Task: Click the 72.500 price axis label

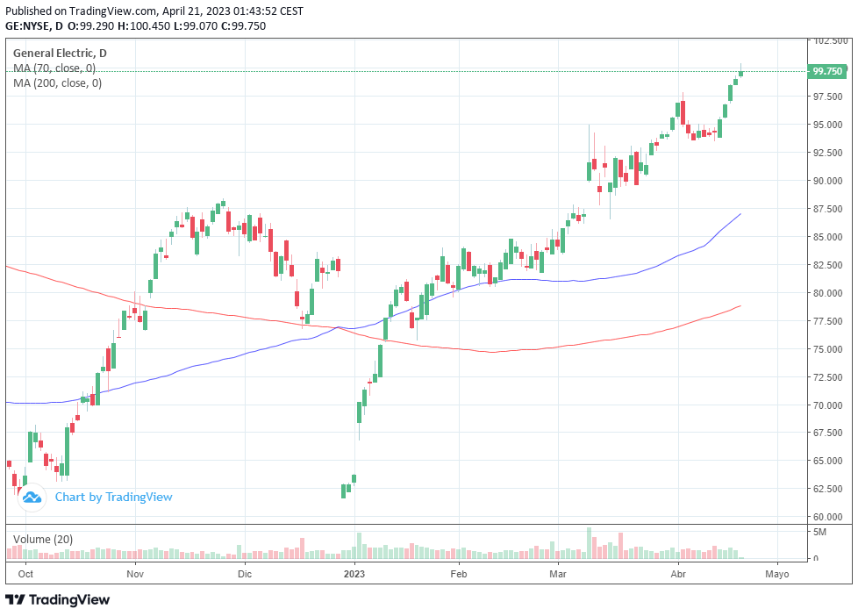Action: point(827,376)
